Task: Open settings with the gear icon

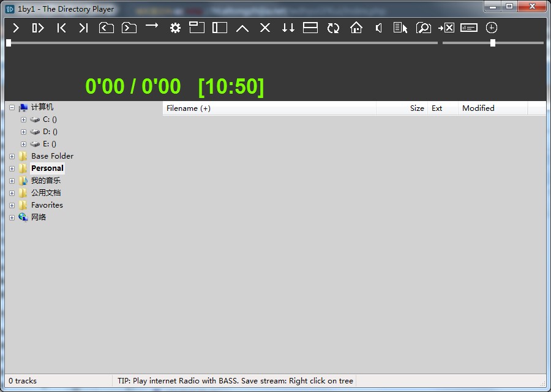Action: point(175,28)
